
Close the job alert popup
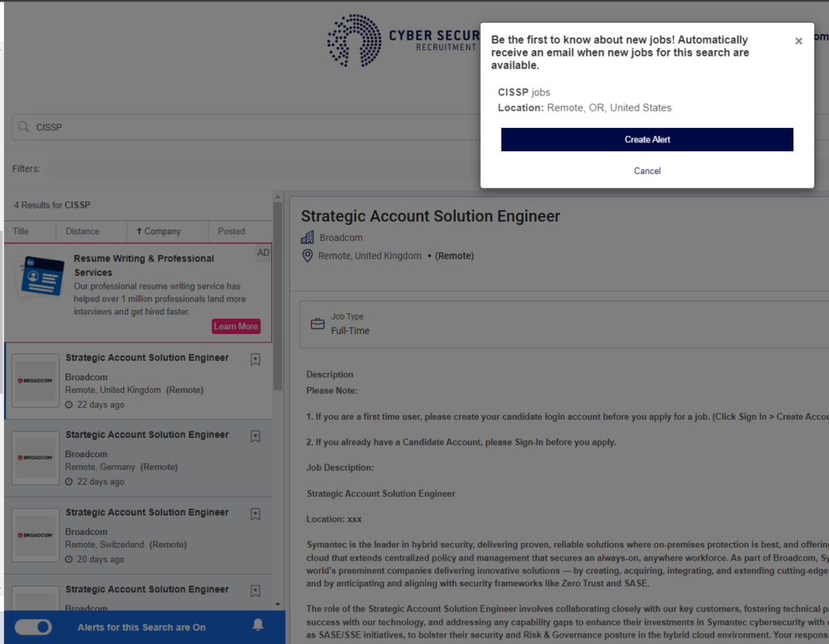798,41
